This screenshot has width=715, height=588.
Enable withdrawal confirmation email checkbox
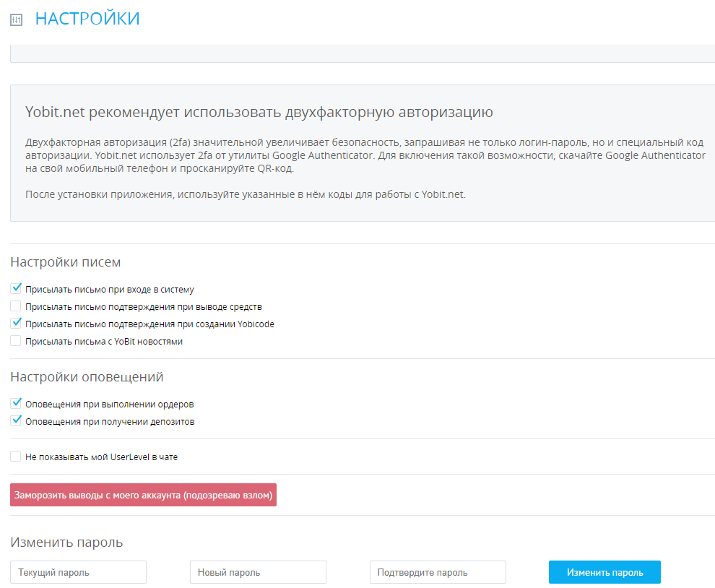click(16, 306)
